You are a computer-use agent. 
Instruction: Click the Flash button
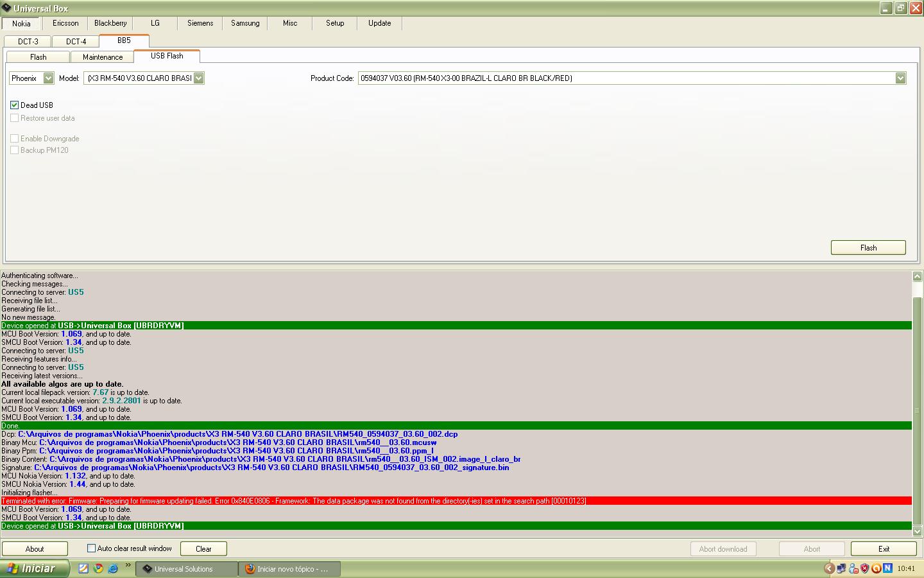pyautogui.click(x=868, y=248)
